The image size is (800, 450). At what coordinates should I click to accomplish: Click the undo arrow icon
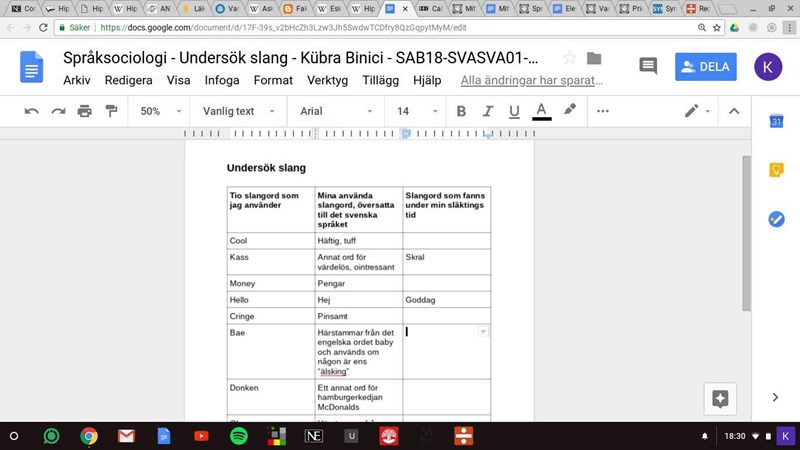(x=32, y=111)
